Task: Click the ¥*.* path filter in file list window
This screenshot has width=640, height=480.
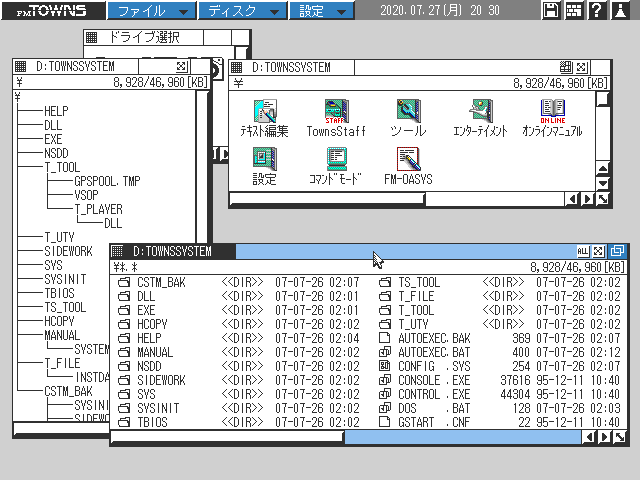Action: (x=126, y=267)
